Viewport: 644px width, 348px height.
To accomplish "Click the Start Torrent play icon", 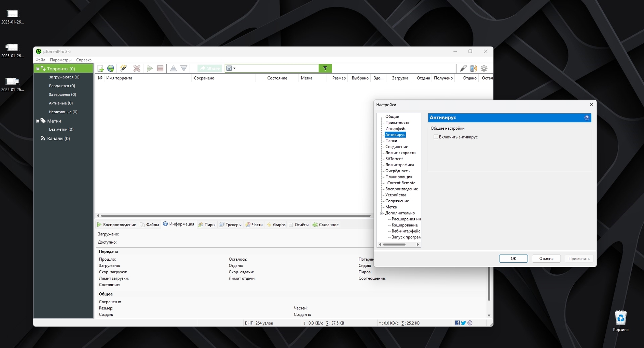I will [150, 69].
